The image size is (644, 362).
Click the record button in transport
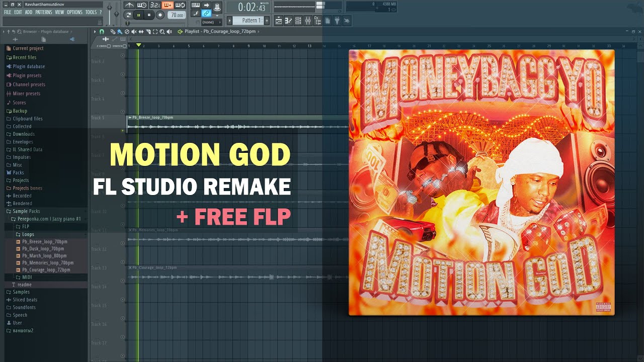pos(160,15)
